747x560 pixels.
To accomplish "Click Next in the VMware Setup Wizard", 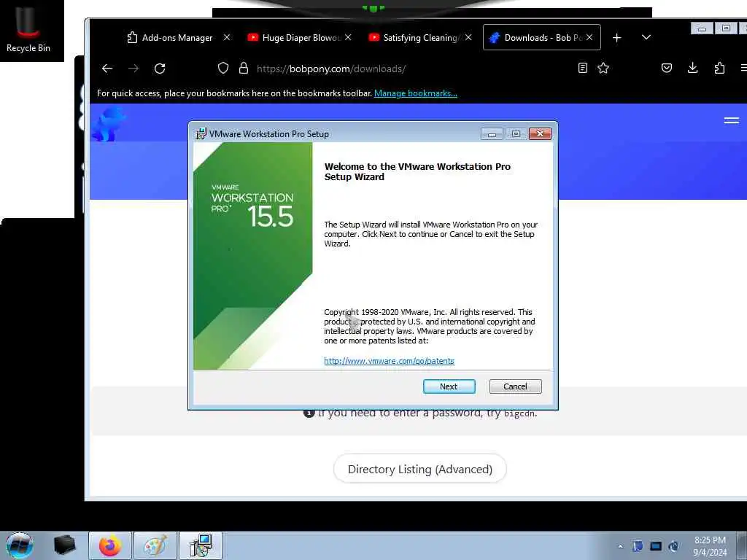I will 449,386.
